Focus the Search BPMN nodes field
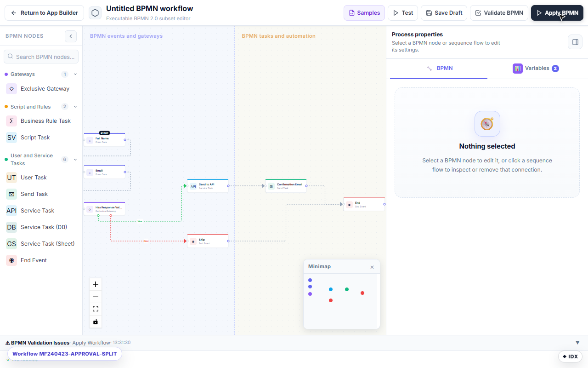This screenshot has height=368, width=588. (41, 57)
